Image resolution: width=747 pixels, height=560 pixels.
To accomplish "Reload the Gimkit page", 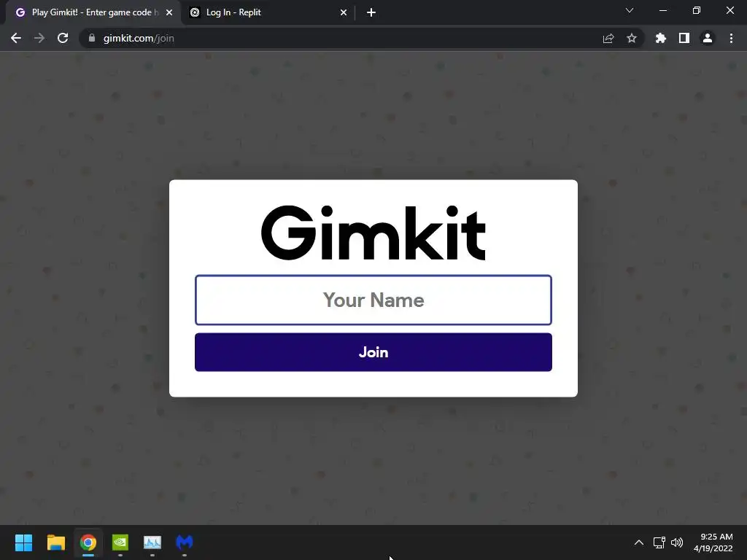I will (63, 38).
